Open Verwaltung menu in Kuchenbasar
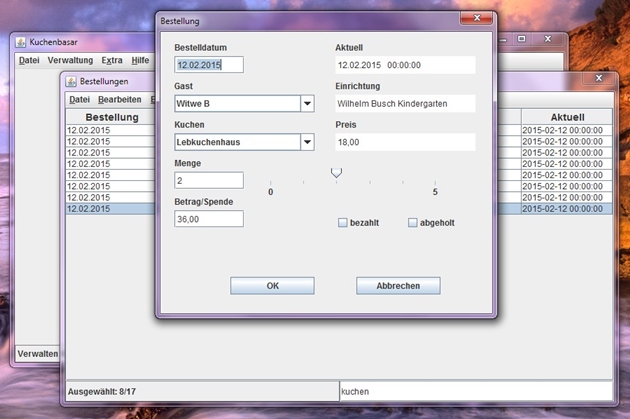630x419 pixels. pos(70,61)
